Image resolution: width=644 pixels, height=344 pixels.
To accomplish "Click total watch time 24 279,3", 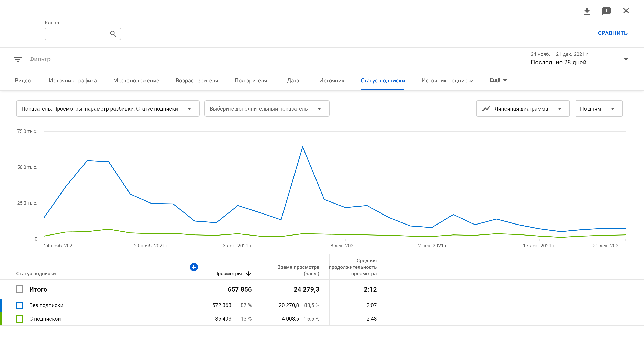I will click(x=306, y=289).
